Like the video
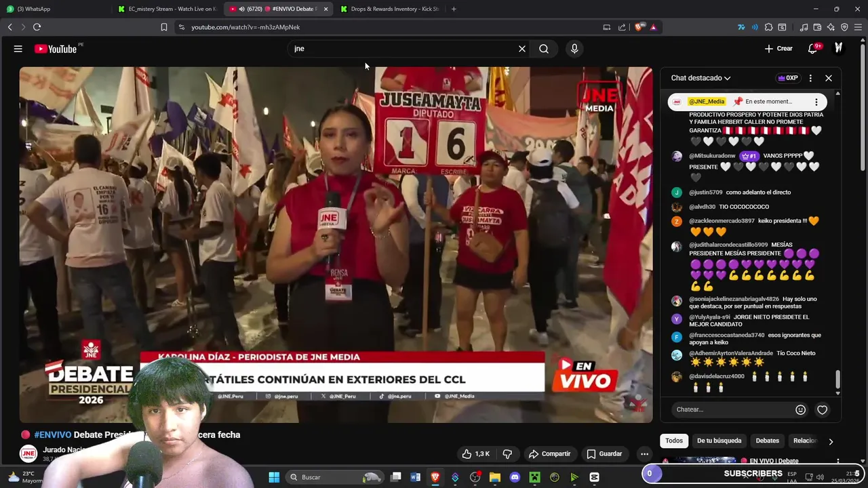Image resolution: width=868 pixels, height=488 pixels. tap(476, 453)
